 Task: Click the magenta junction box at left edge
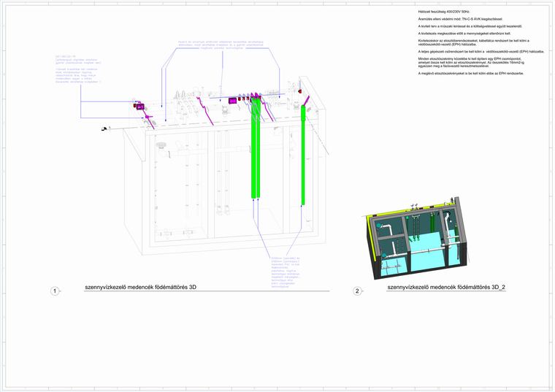coord(140,106)
